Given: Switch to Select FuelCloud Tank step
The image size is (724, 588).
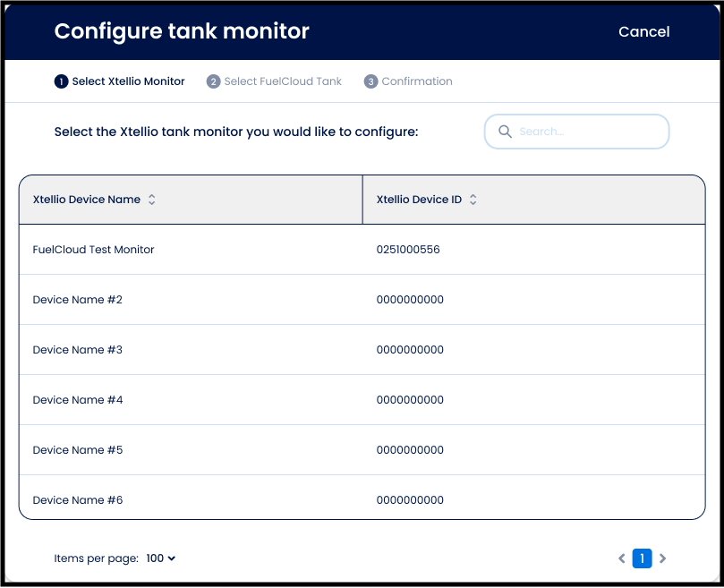Looking at the screenshot, I should click(283, 81).
